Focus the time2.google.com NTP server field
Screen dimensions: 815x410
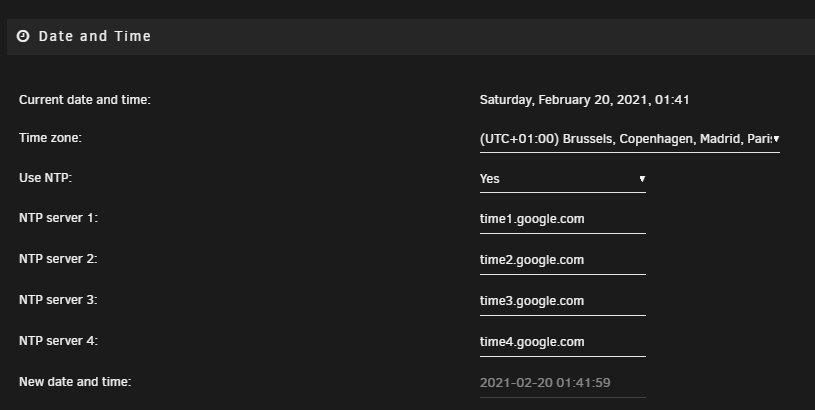[x=562, y=260]
